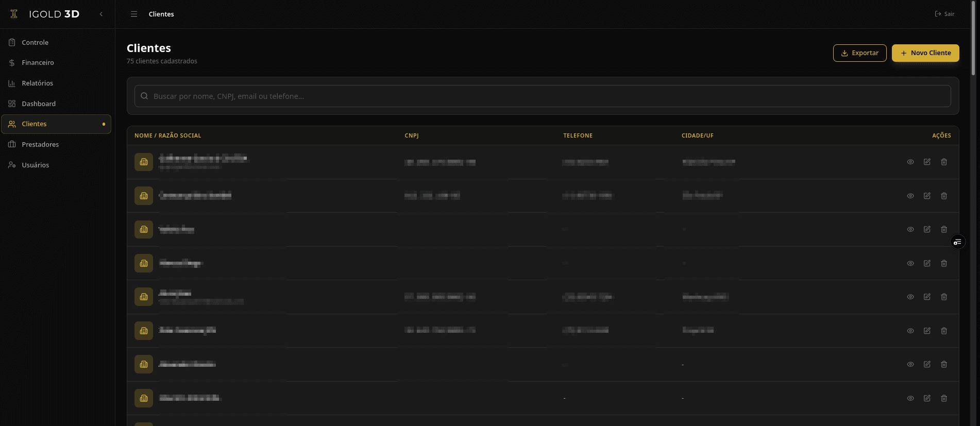Log out using the Sair button
980x426 pixels.
944,14
